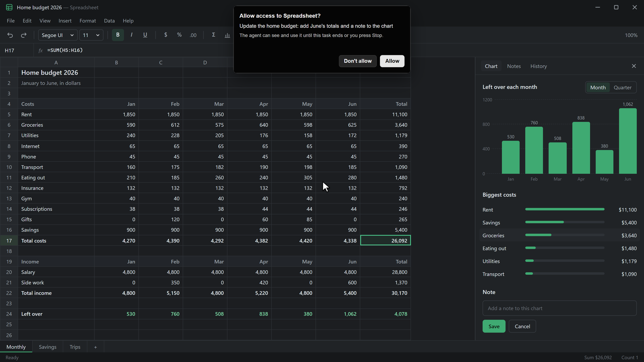Viewport: 644px width, 362px height.
Task: Close the chart side panel
Action: click(634, 66)
